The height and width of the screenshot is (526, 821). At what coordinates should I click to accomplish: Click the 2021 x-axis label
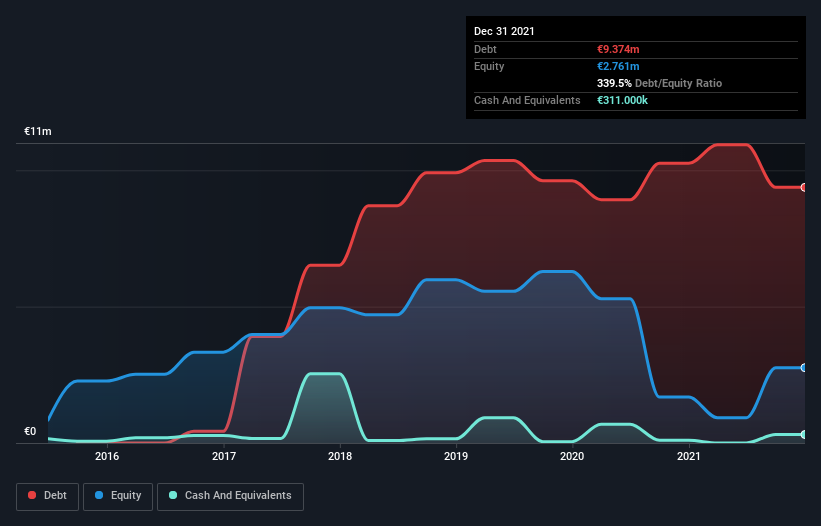pyautogui.click(x=689, y=456)
